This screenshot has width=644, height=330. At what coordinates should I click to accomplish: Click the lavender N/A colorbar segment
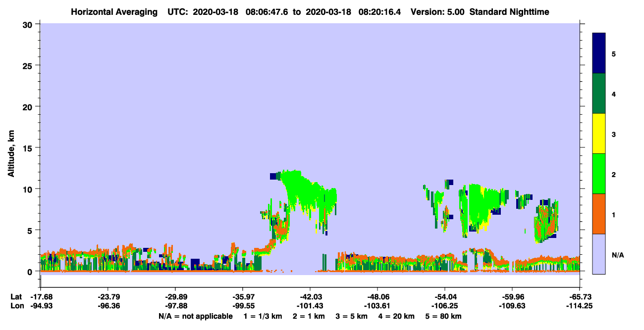point(599,254)
